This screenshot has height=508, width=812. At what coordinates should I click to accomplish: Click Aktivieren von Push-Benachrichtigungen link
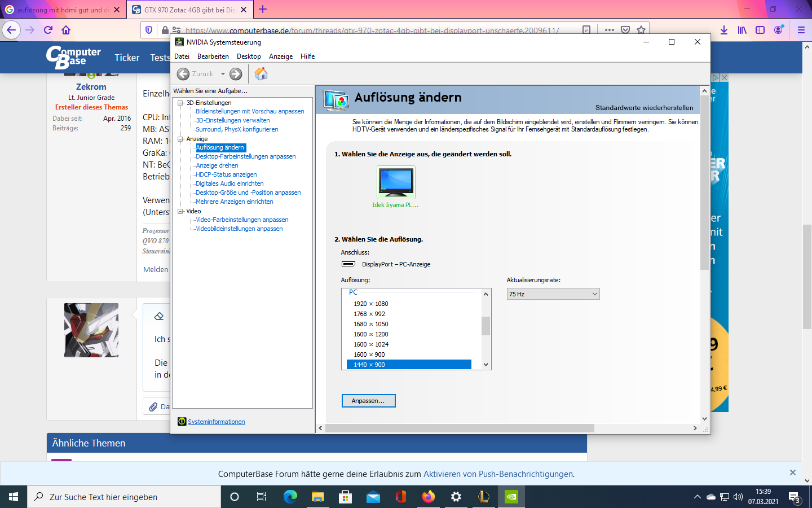point(498,474)
